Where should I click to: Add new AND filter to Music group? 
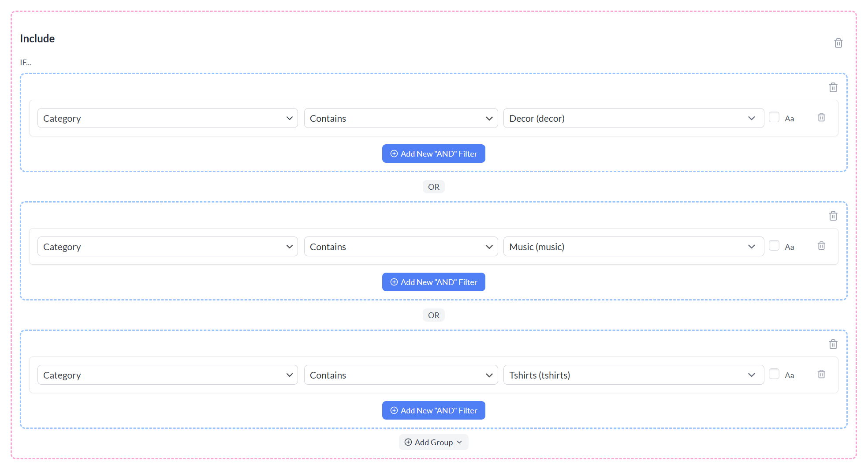point(433,282)
